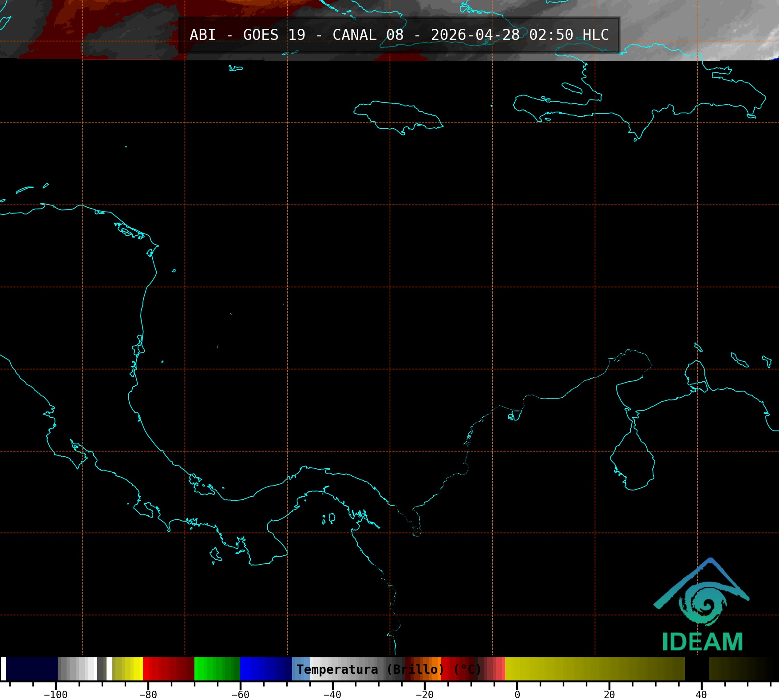Screen dimensions: 779x700
Task: Click the -20 colorbar tick label
Action: (x=424, y=695)
